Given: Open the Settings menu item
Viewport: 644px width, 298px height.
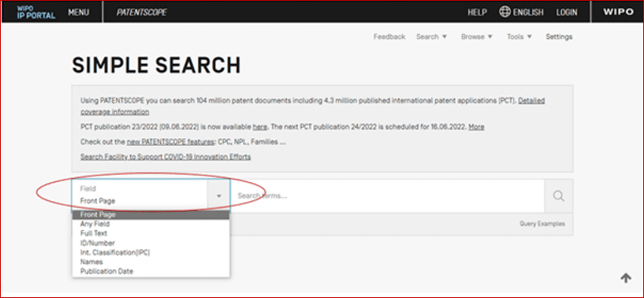Looking at the screenshot, I should [x=559, y=36].
